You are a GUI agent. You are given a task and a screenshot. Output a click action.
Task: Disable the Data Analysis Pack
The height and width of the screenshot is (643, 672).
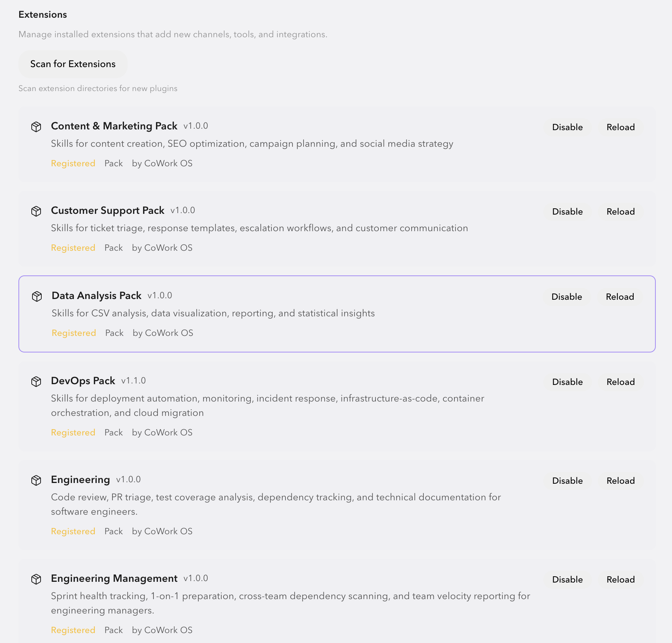click(x=567, y=296)
